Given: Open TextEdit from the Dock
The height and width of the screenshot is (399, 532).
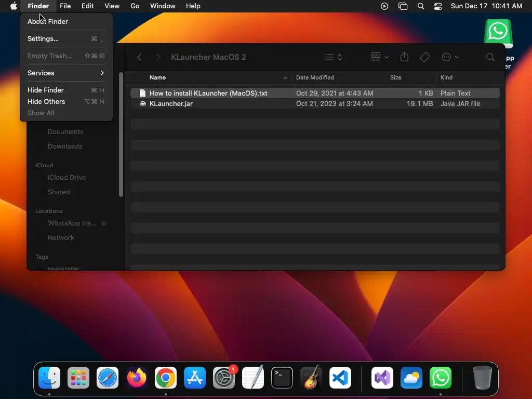Looking at the screenshot, I should 253,378.
